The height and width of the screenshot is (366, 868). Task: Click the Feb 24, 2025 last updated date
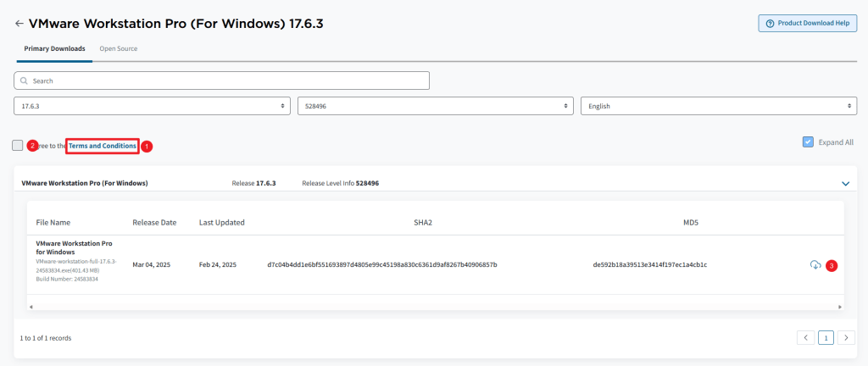[x=218, y=265]
